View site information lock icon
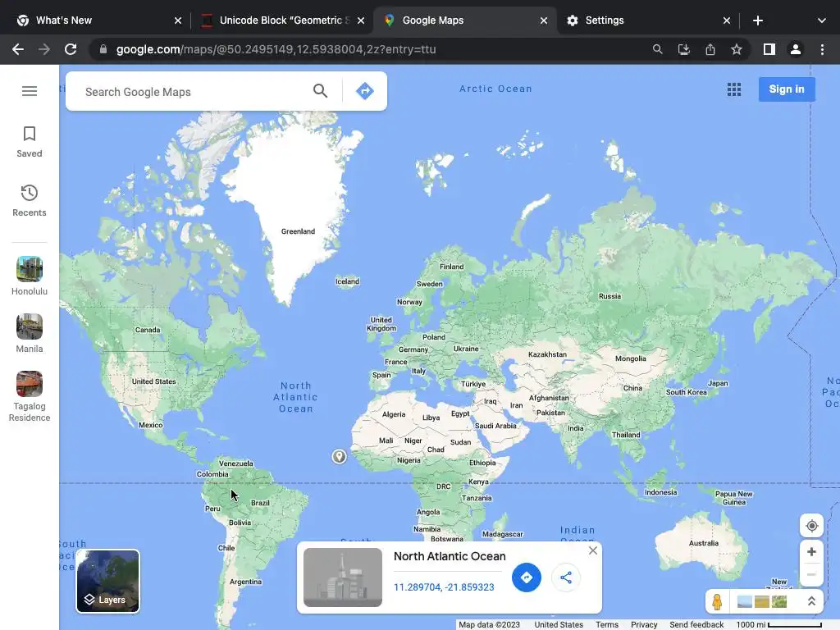The image size is (840, 630). pyautogui.click(x=103, y=49)
